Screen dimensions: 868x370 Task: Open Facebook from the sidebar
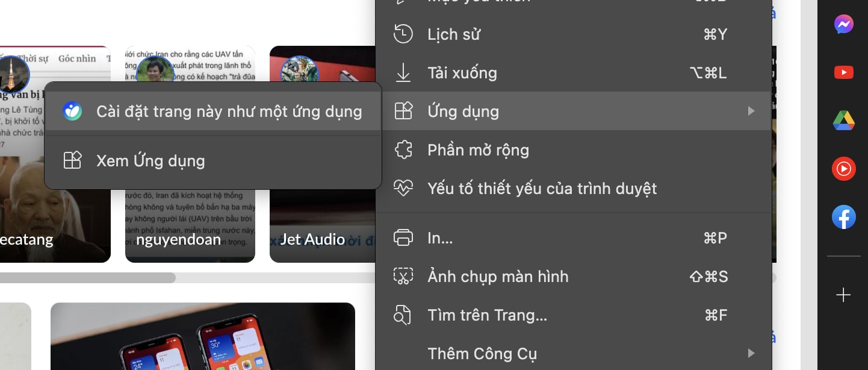[x=843, y=217]
